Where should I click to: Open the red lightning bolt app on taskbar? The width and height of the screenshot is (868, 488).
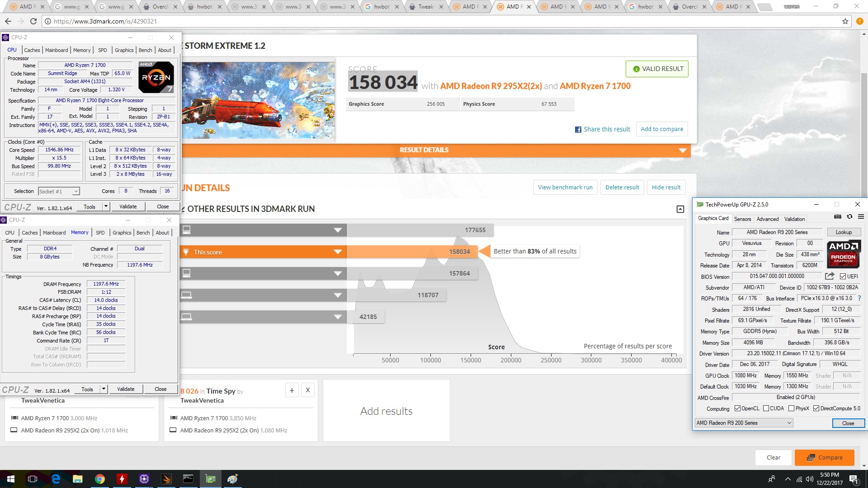coord(122,479)
